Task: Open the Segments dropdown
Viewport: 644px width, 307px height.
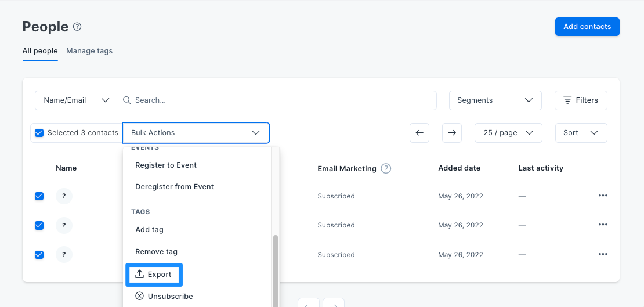Action: point(495,100)
